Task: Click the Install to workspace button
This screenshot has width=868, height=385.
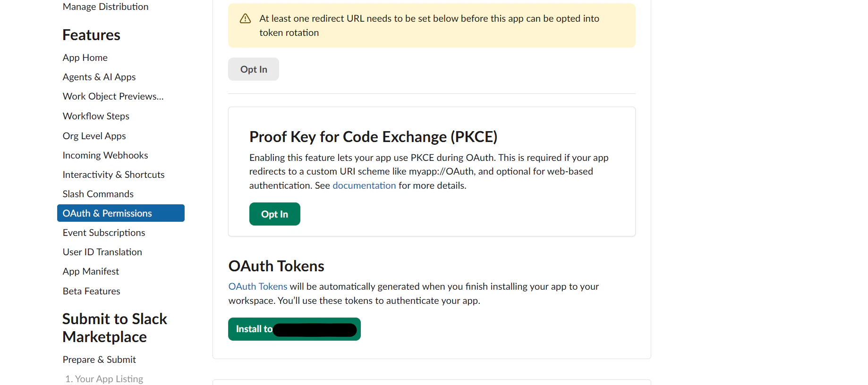Action: [294, 329]
